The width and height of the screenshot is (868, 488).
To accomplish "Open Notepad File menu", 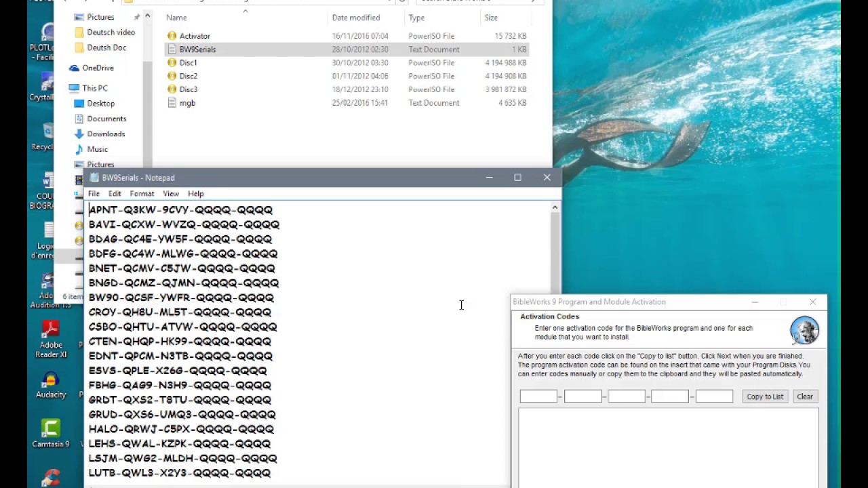I will tap(94, 194).
